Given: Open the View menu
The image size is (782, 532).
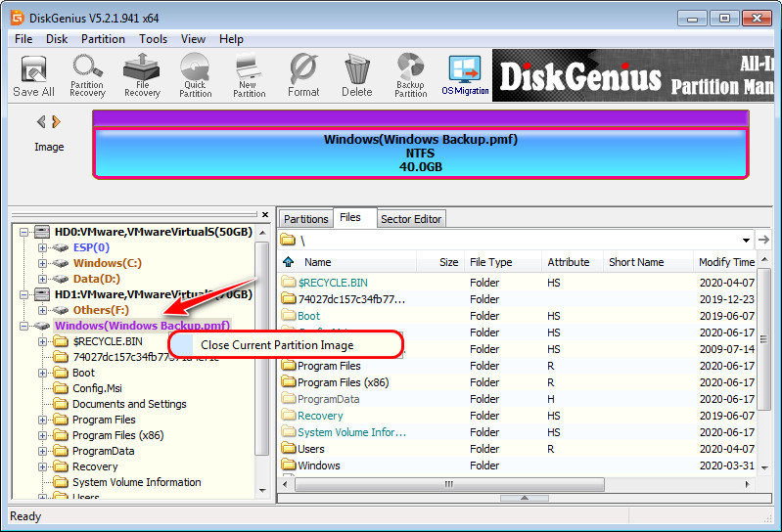Looking at the screenshot, I should click(x=193, y=39).
